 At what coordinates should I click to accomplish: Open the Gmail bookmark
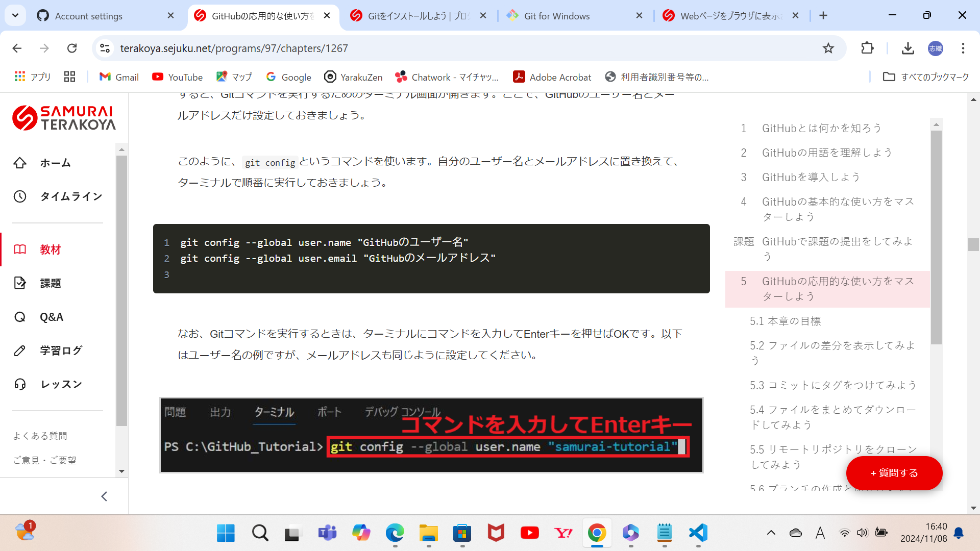pyautogui.click(x=119, y=77)
